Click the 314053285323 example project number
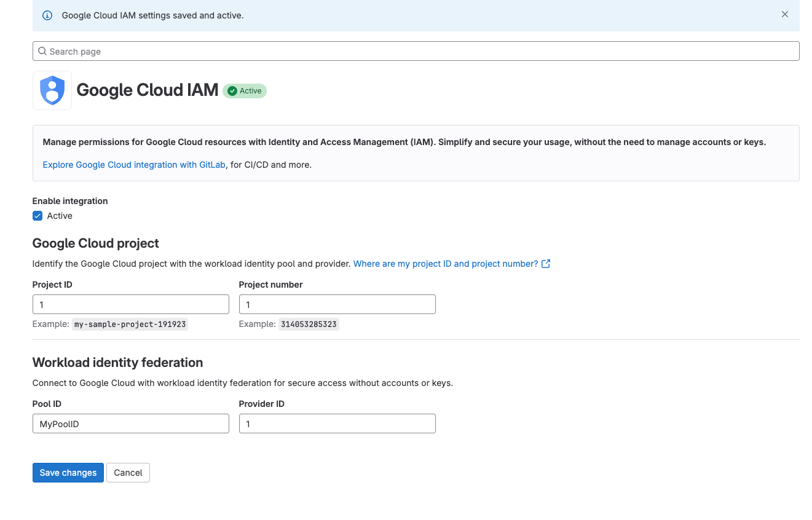812x520 pixels. (x=309, y=324)
